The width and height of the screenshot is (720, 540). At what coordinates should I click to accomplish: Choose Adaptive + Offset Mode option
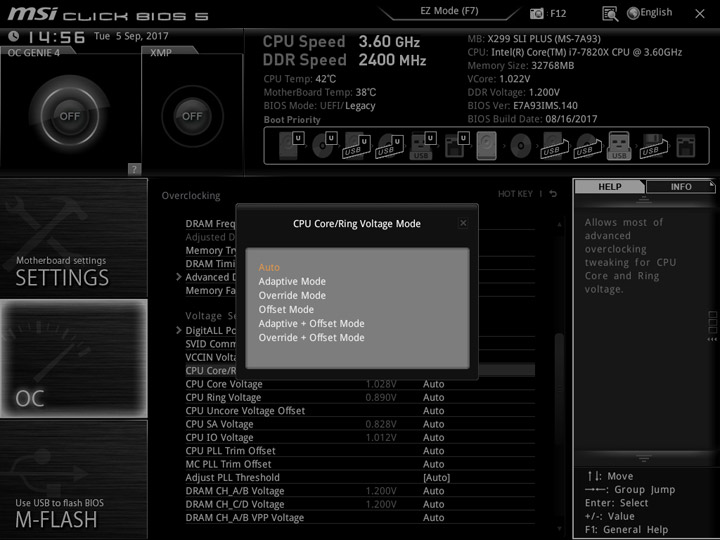tap(311, 324)
